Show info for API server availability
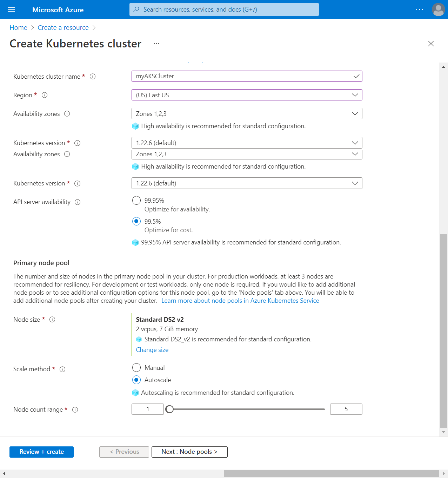This screenshot has width=448, height=478. click(78, 202)
